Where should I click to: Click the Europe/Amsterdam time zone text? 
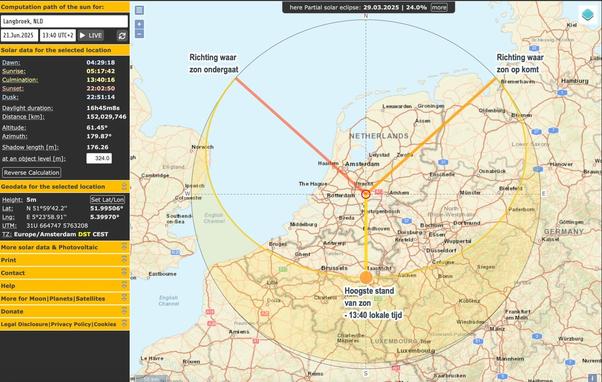click(45, 234)
